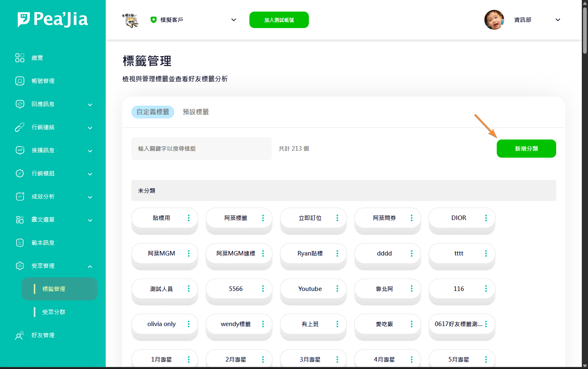Click the 成效分析 chart icon
Screen dimensions: 588x369
click(20, 196)
